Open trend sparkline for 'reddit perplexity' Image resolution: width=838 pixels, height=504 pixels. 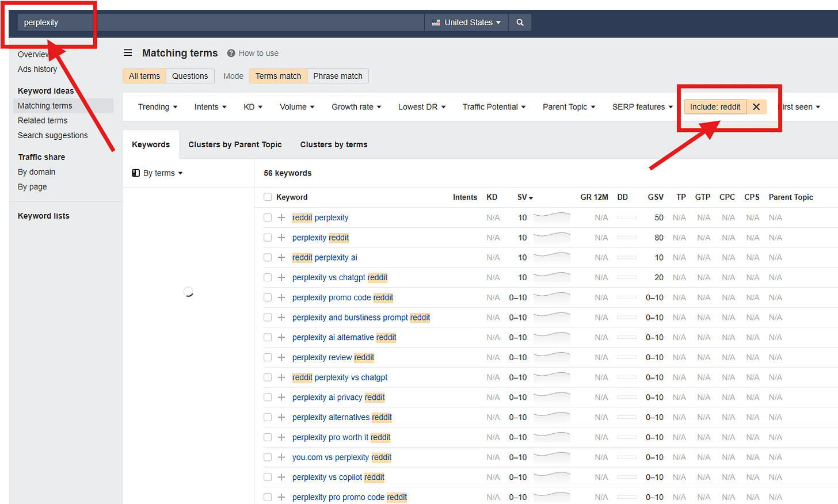click(552, 217)
